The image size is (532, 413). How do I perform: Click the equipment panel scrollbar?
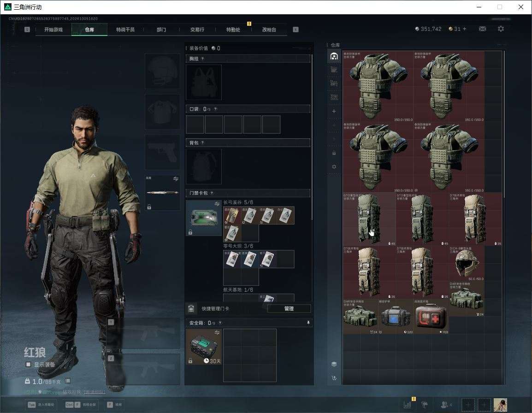pyautogui.click(x=312, y=137)
